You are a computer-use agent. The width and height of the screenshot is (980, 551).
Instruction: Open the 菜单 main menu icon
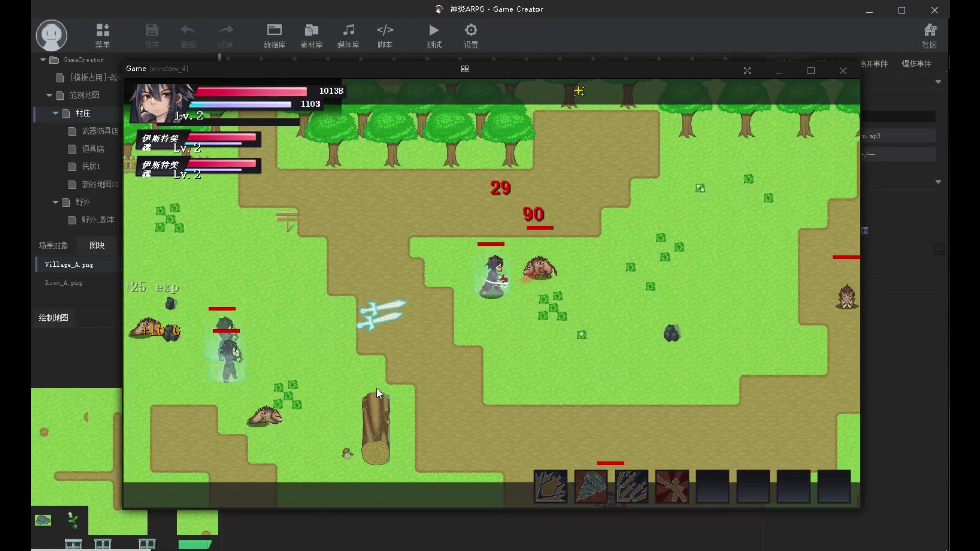103,35
